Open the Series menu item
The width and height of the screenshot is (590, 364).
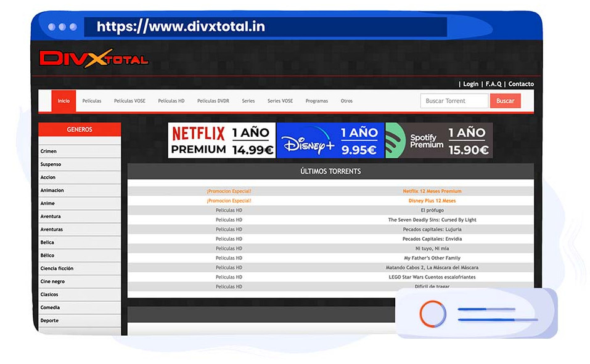[248, 101]
